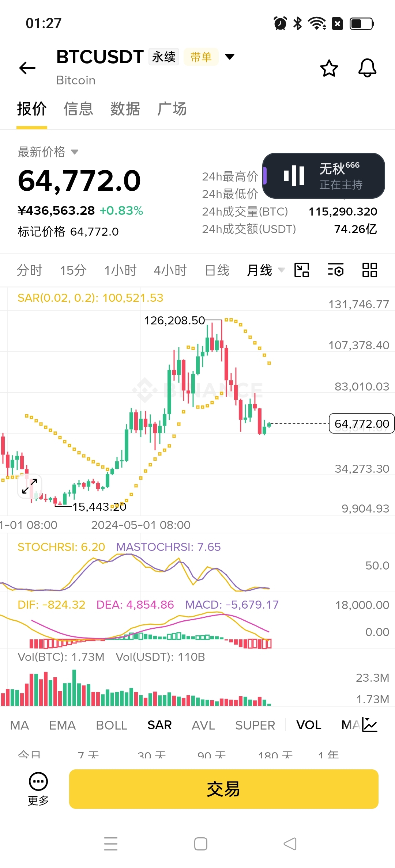
Task: Expand 月线 timeframe dropdown arrow
Action: tap(281, 270)
